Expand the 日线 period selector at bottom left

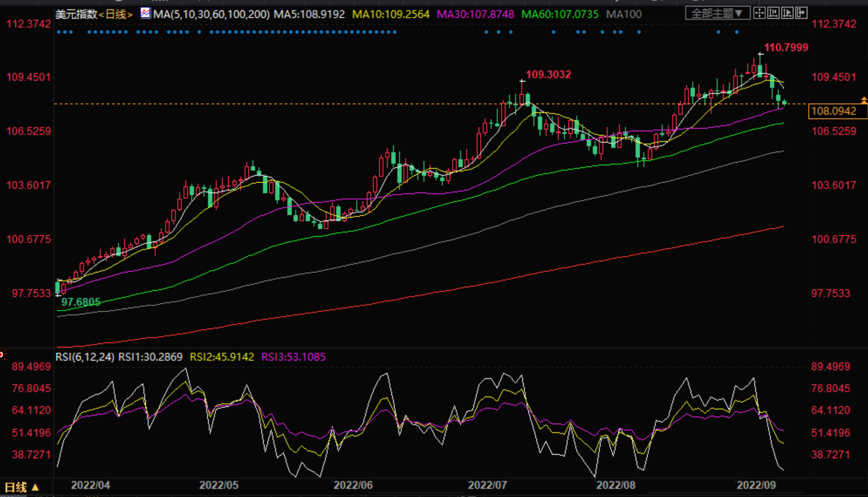(x=22, y=487)
